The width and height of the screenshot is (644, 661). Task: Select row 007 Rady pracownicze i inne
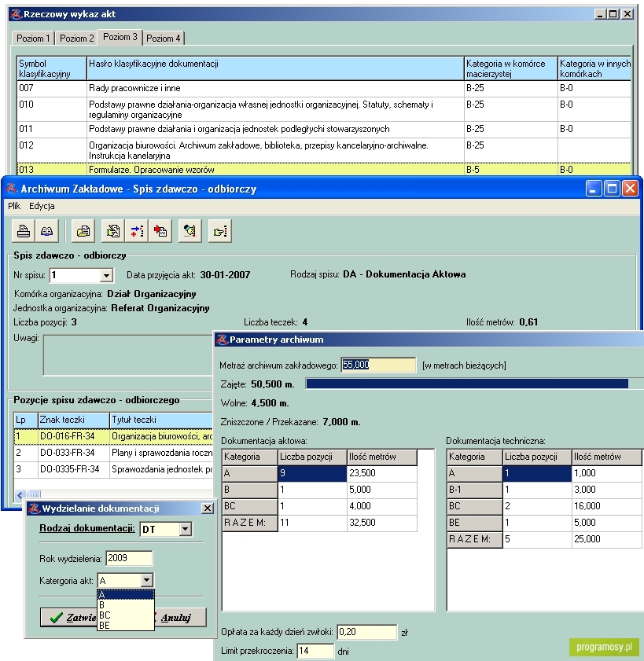(324, 88)
